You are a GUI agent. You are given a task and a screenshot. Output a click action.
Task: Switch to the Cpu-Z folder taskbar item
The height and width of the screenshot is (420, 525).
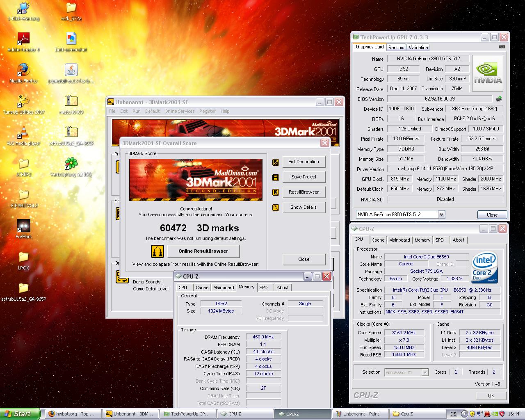pos(417,414)
